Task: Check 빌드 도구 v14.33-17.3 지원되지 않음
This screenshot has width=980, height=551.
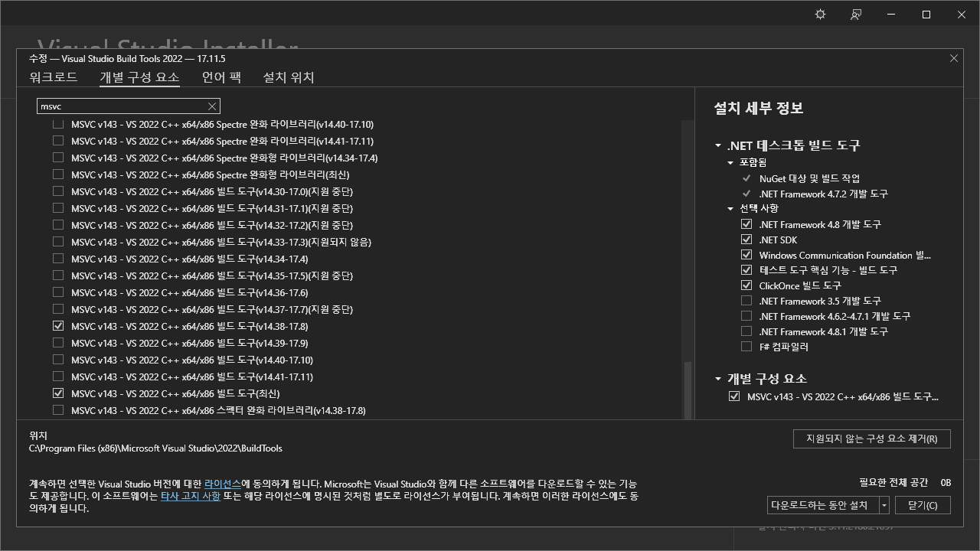Action: [x=58, y=242]
